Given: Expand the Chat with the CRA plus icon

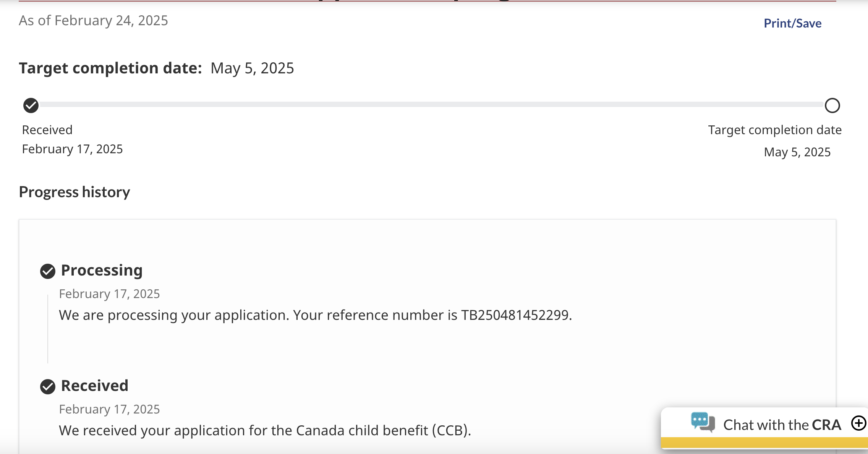Looking at the screenshot, I should pyautogui.click(x=859, y=423).
